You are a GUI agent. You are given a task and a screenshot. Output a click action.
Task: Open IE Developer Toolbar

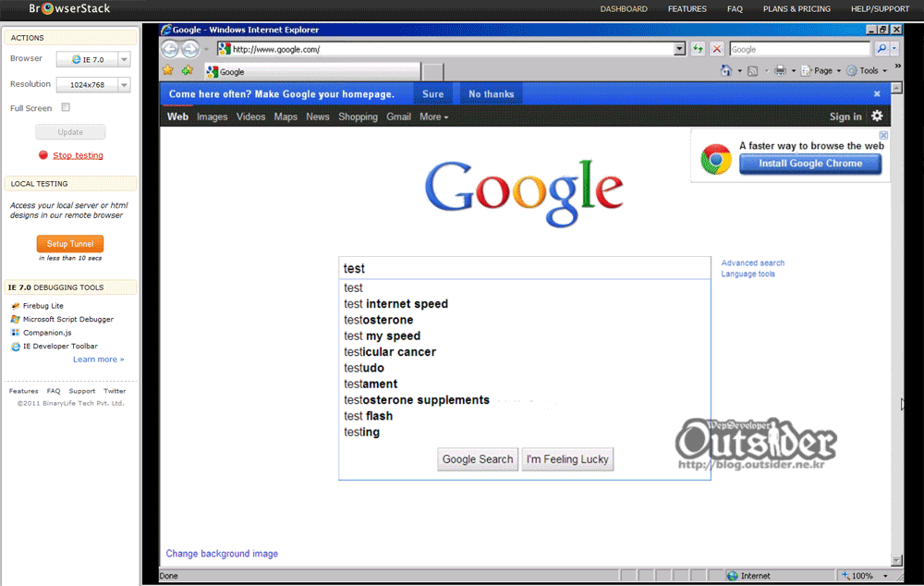click(x=55, y=346)
